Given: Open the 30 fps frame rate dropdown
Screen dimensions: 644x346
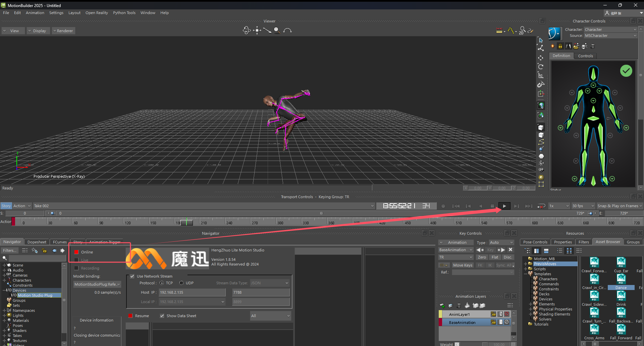Looking at the screenshot, I should (x=583, y=206).
